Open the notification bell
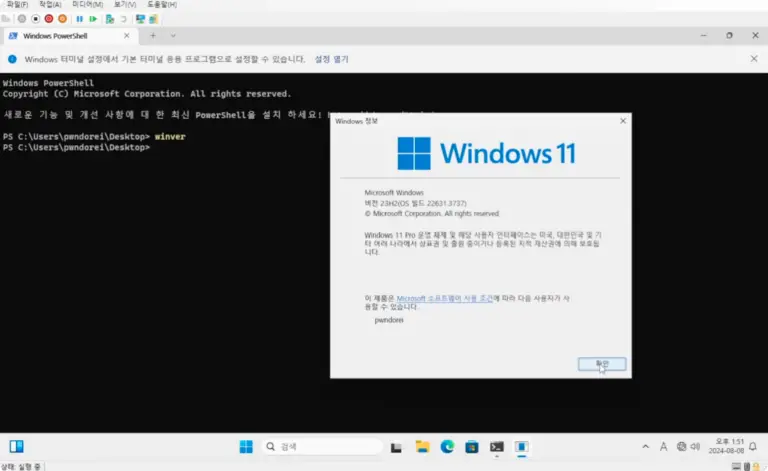The width and height of the screenshot is (768, 471). pyautogui.click(x=753, y=447)
